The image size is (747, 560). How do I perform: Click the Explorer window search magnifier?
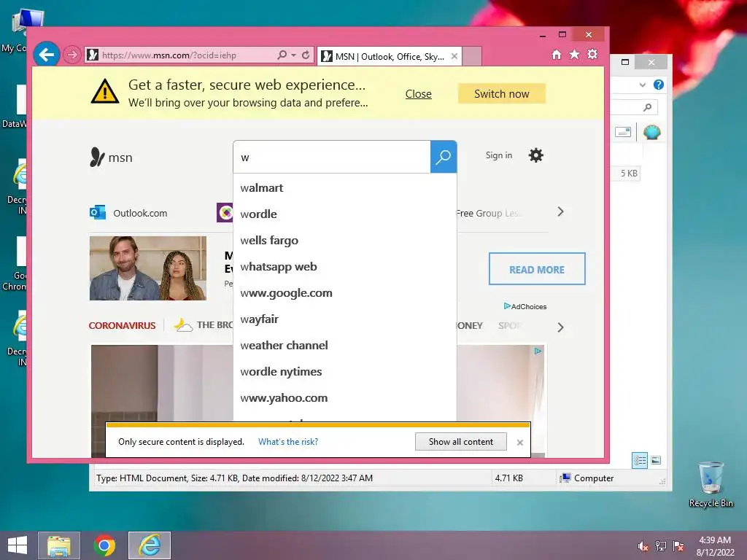coord(647,108)
